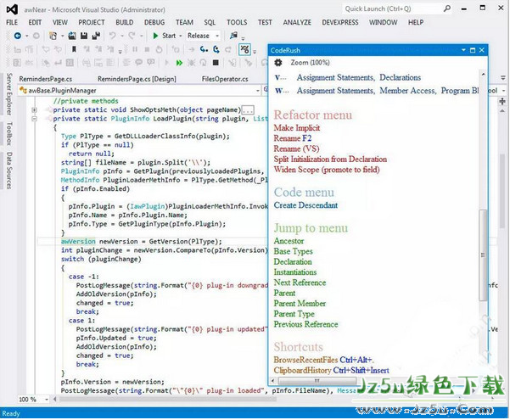Open the DEVEXPRESS menu
Image resolution: width=510 pixels, height=420 pixels.
[340, 22]
